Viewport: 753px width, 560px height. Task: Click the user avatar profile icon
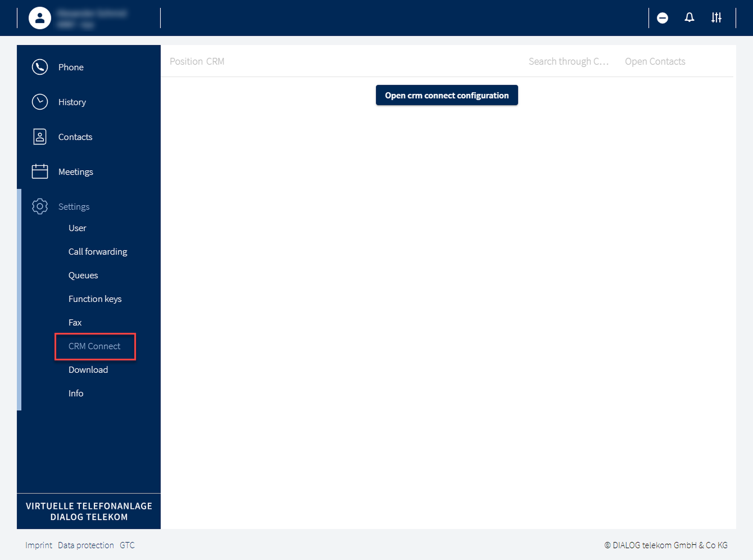tap(40, 18)
